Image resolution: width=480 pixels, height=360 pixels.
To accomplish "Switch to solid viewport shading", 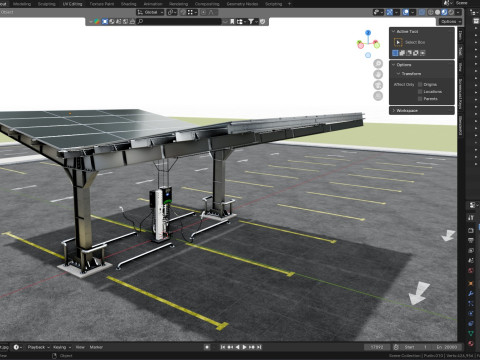I will [x=437, y=12].
